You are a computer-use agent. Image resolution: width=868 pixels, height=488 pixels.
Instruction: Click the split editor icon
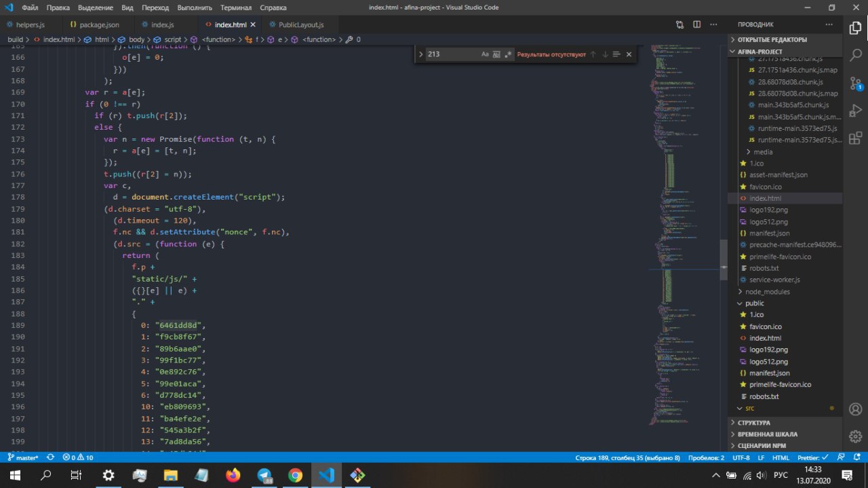[696, 25]
